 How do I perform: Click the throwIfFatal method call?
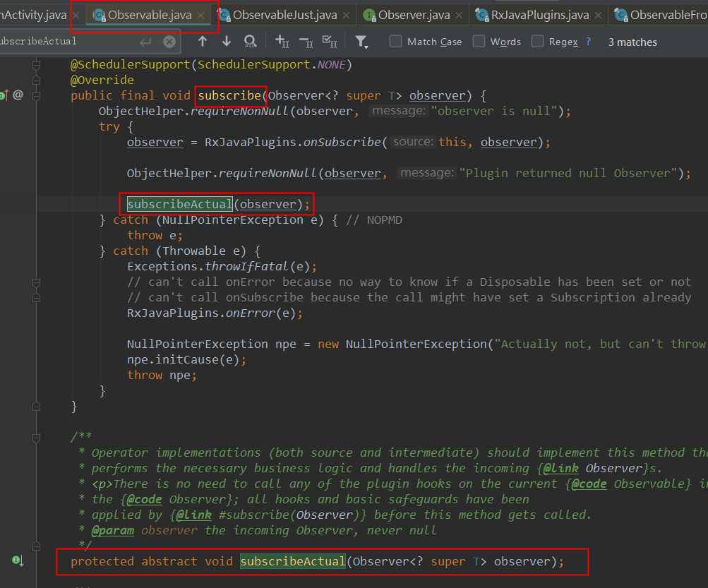point(246,266)
